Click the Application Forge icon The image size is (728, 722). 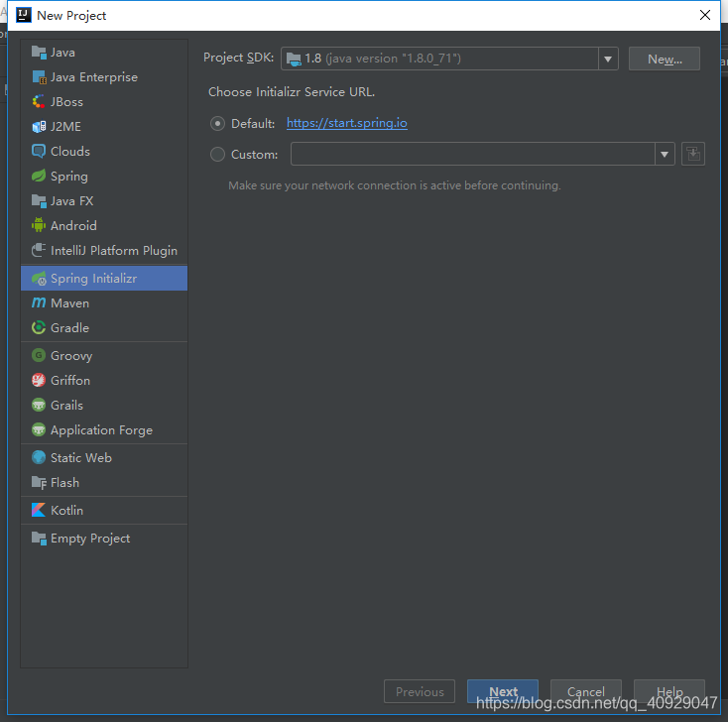(x=39, y=430)
